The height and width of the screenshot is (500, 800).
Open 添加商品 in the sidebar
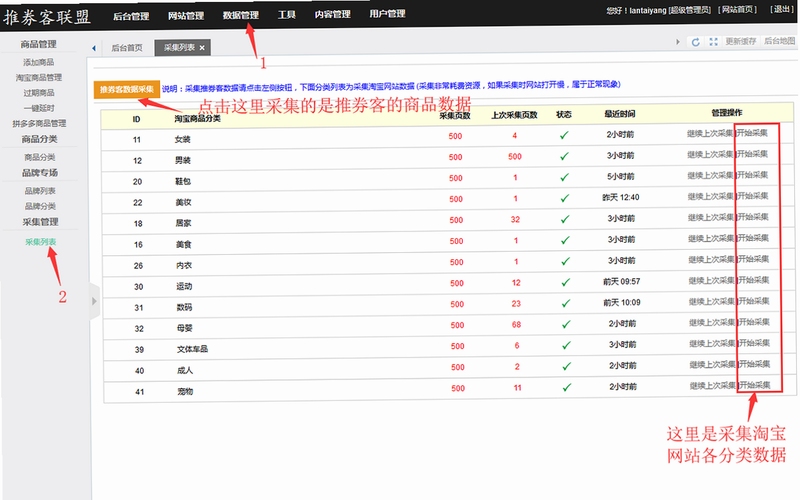pos(39,62)
